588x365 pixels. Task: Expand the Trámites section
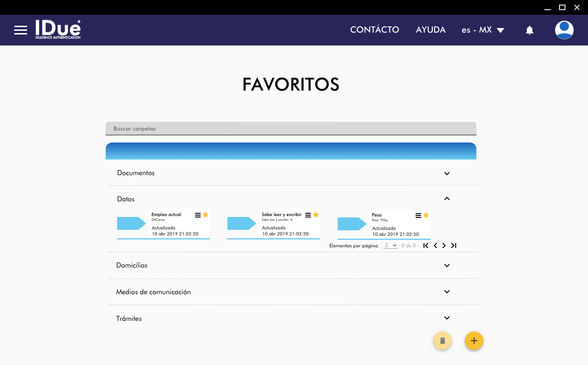[x=447, y=318]
